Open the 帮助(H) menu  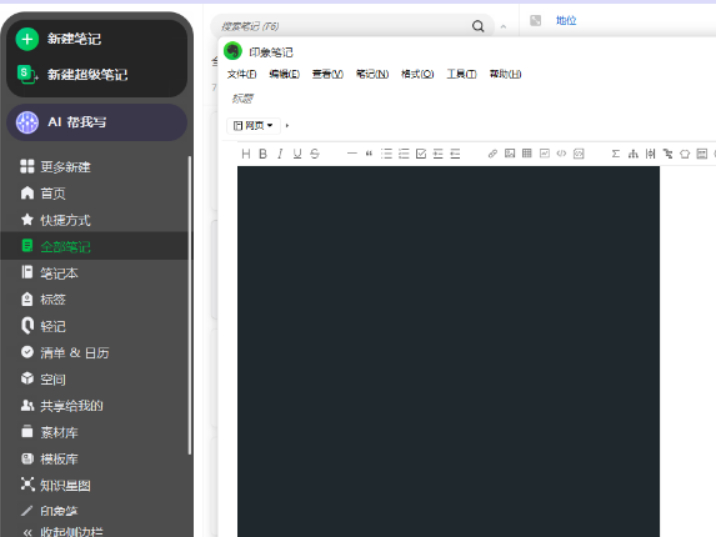coord(505,74)
